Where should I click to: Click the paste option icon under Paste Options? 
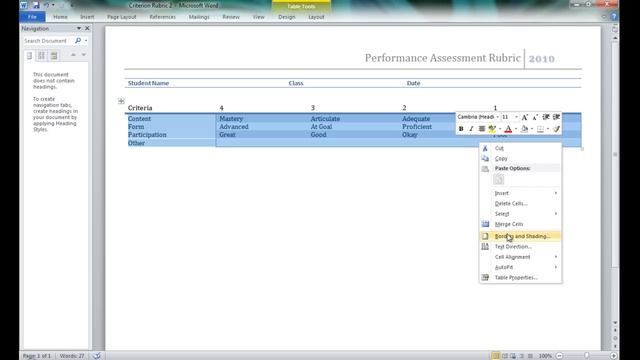tap(498, 179)
